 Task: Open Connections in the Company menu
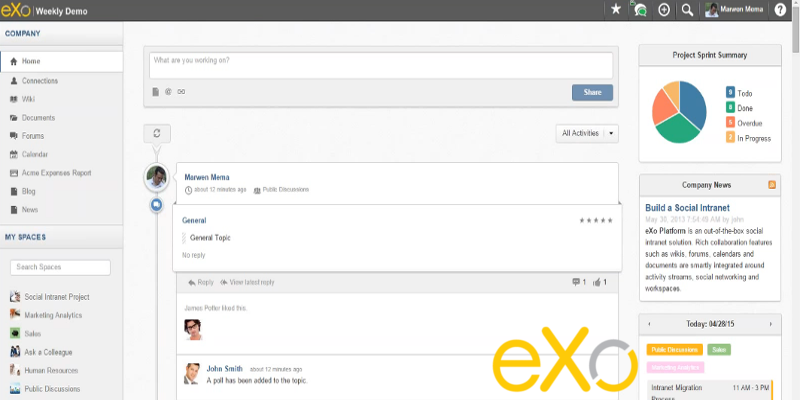(x=40, y=80)
